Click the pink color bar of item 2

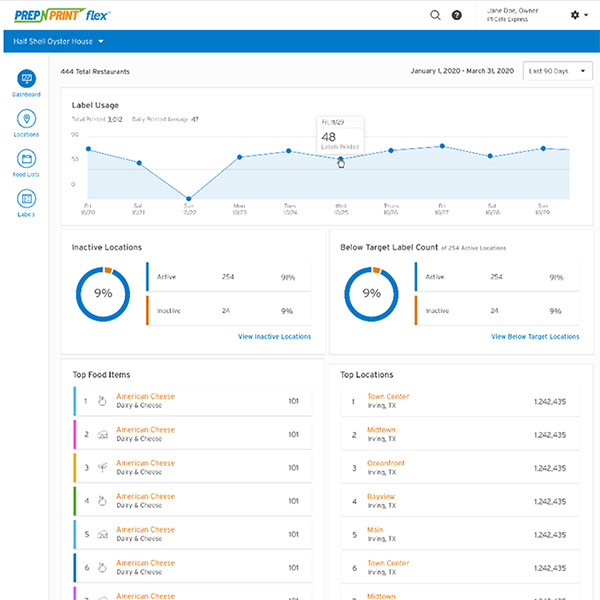pyautogui.click(x=75, y=434)
